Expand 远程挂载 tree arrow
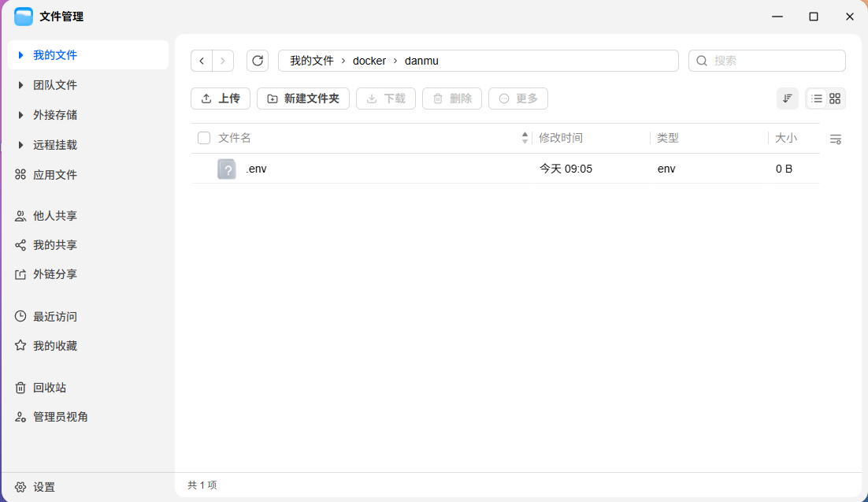868x502 pixels. [x=20, y=145]
